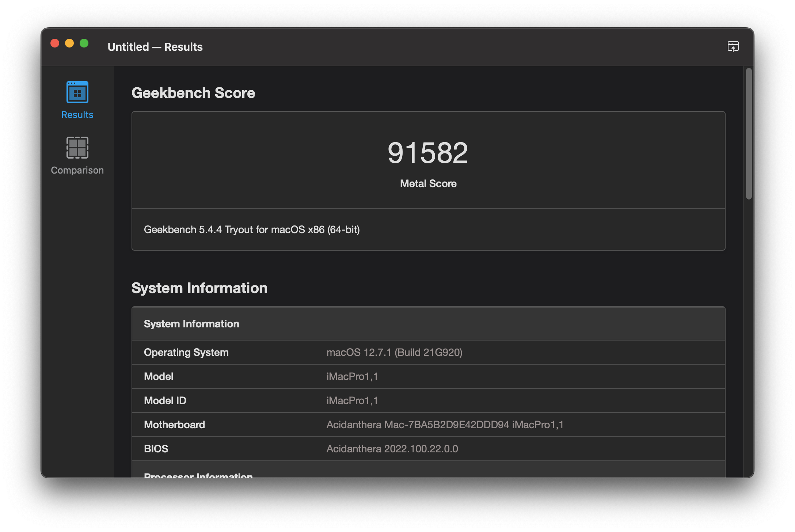Close the Results window

(x=55, y=43)
